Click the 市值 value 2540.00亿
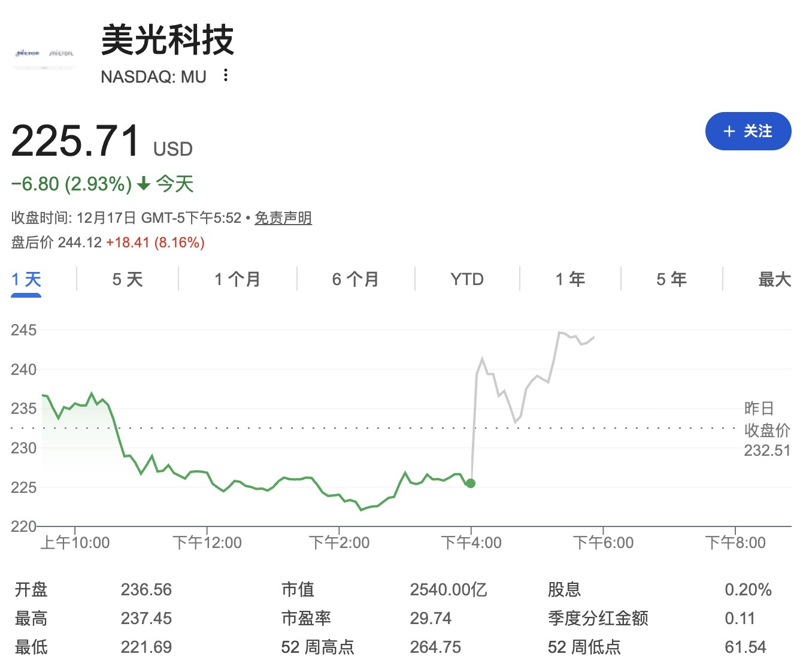The height and width of the screenshot is (672, 806). [448, 590]
